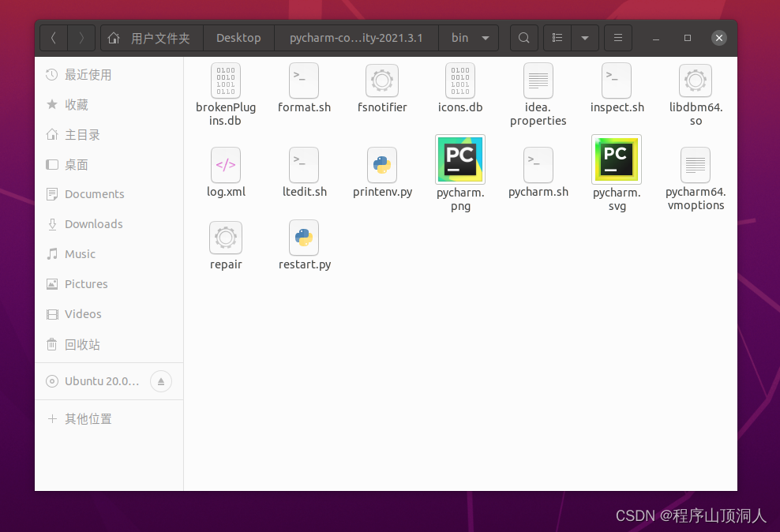Viewport: 780px width, 532px height.
Task: Select the ltedit.sh script icon
Action: pos(303,164)
